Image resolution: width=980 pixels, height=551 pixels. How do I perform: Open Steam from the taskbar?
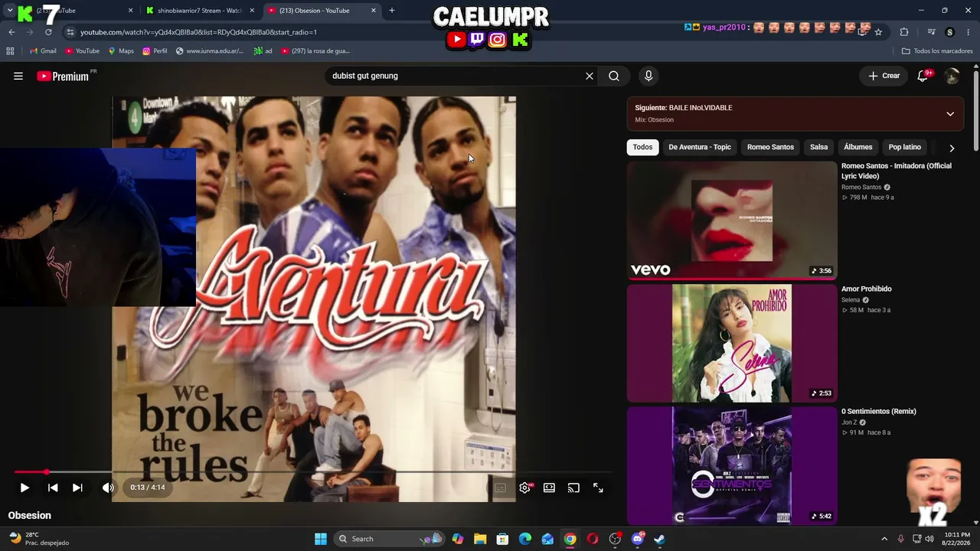point(659,539)
